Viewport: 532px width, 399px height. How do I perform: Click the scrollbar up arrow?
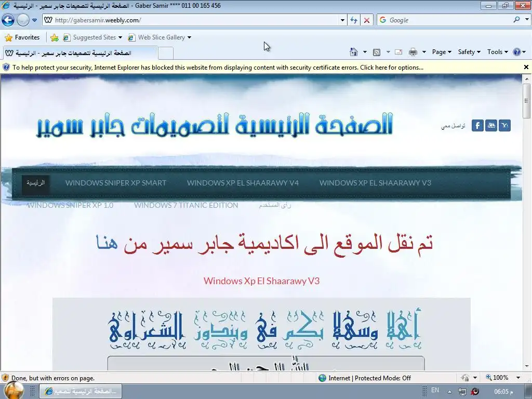tap(527, 79)
